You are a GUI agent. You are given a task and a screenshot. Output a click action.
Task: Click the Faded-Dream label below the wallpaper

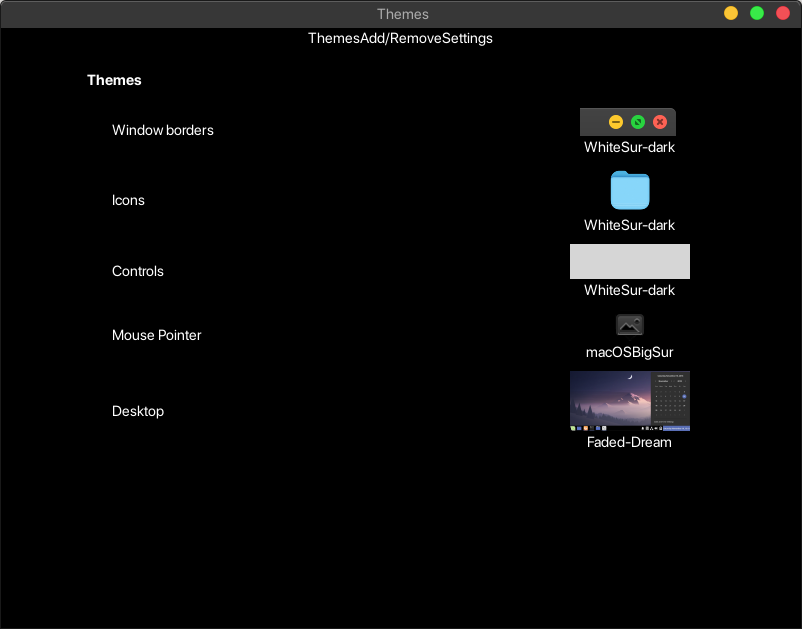coord(629,442)
